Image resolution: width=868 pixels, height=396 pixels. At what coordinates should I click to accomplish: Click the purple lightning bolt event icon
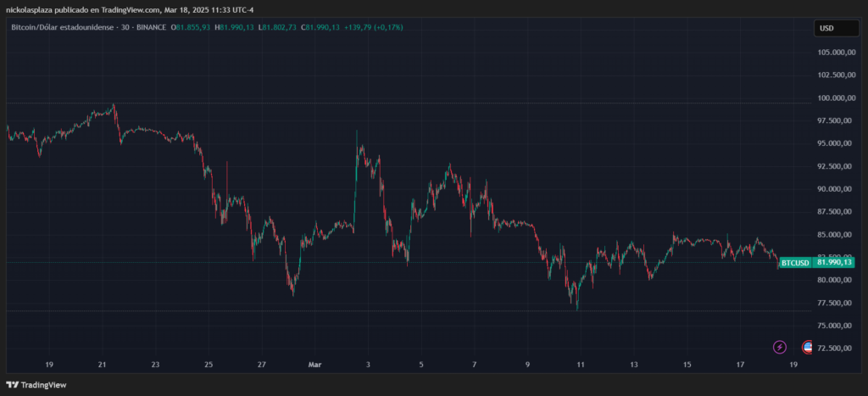[780, 347]
